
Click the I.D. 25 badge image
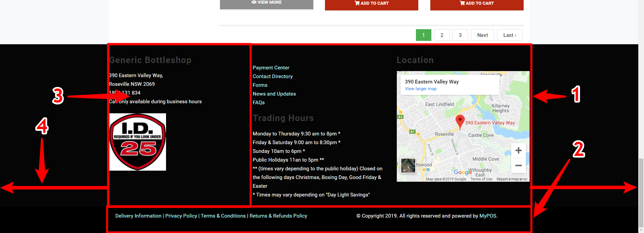tap(138, 142)
